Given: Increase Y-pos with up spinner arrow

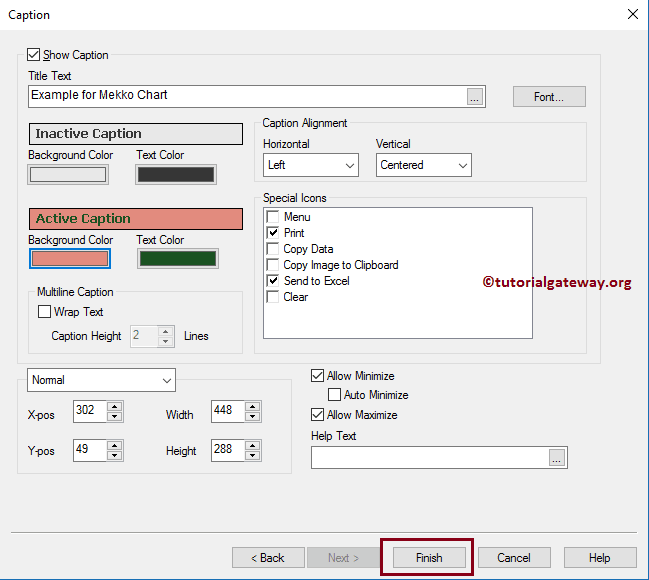Looking at the screenshot, I should (x=115, y=445).
